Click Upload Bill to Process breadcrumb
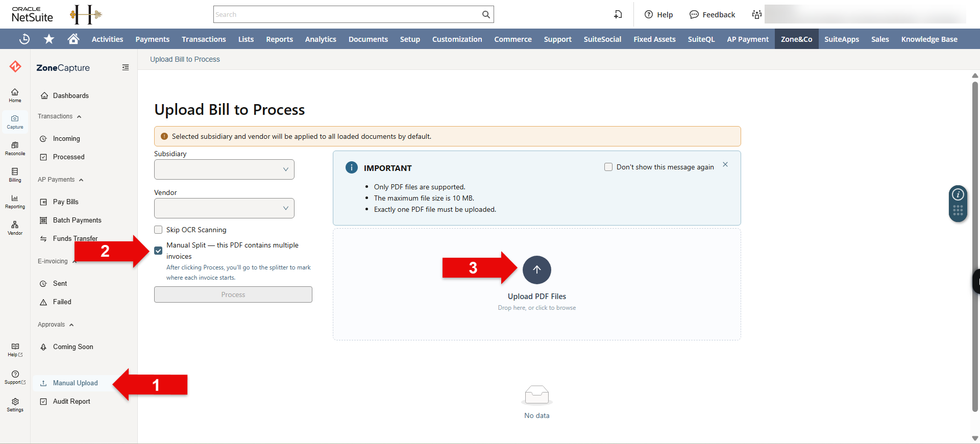The width and height of the screenshot is (980, 444). 185,59
